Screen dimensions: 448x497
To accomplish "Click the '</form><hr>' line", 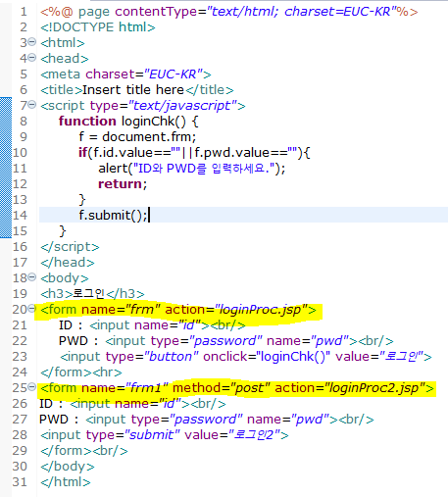I will [81, 373].
